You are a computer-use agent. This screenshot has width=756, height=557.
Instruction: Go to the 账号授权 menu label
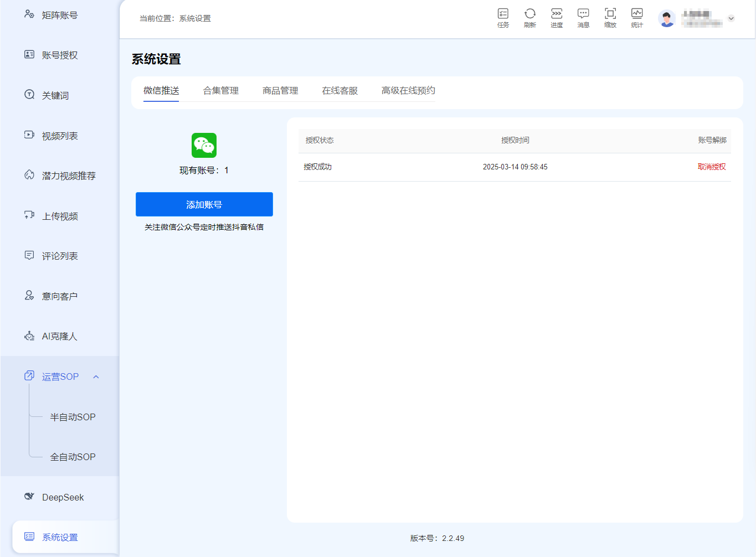[60, 55]
